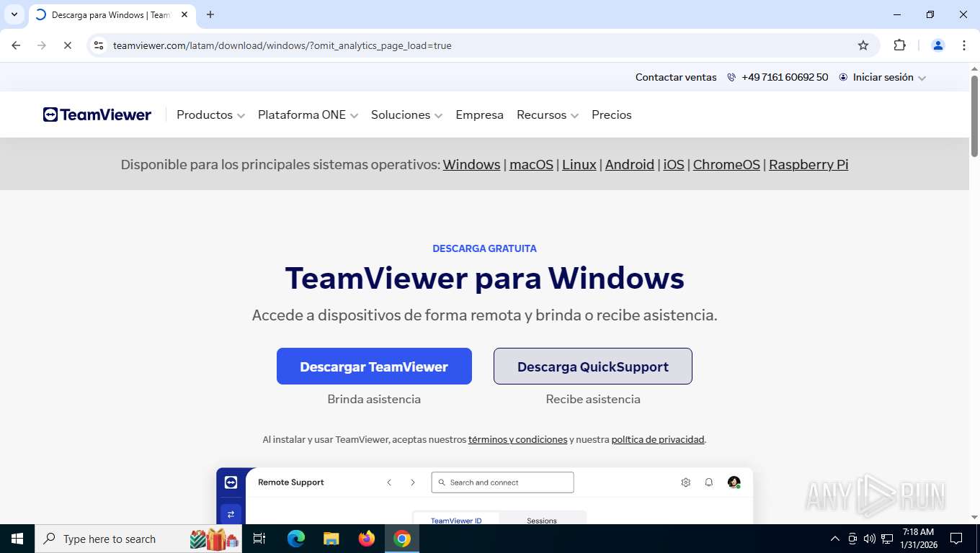Open the Empresa page
This screenshot has width=980, height=553.
point(479,114)
